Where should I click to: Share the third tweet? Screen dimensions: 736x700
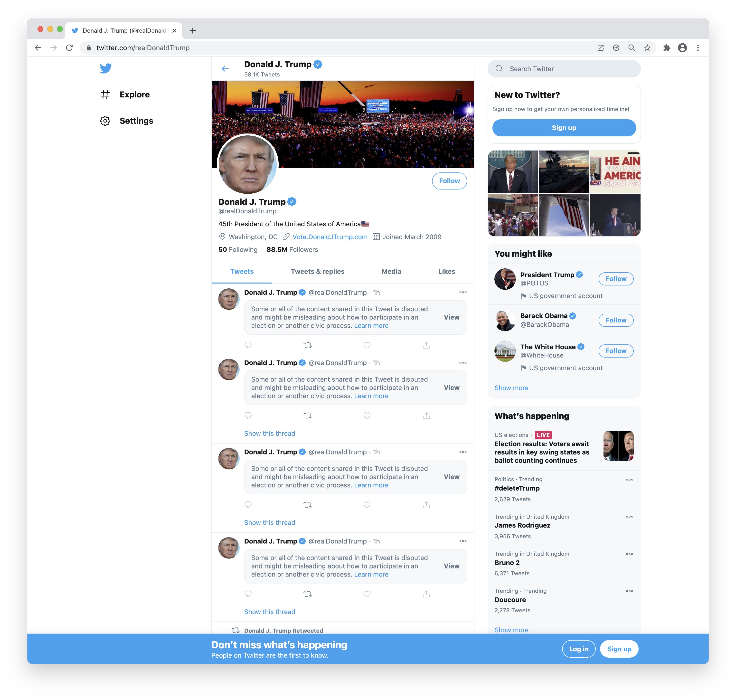(426, 504)
